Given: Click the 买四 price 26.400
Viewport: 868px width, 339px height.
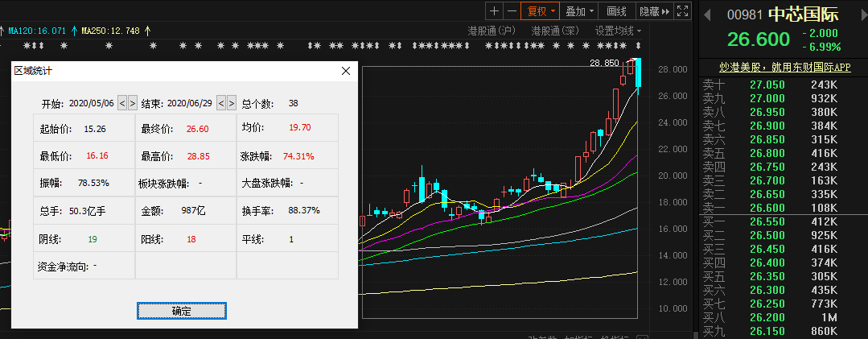Looking at the screenshot, I should pos(767,263).
